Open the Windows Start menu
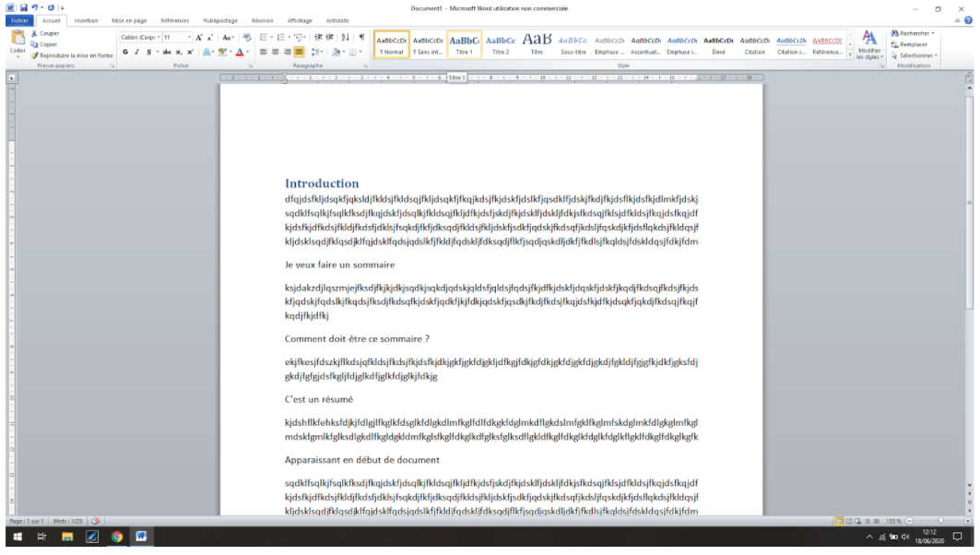Image resolution: width=980 pixels, height=555 pixels. [x=18, y=537]
